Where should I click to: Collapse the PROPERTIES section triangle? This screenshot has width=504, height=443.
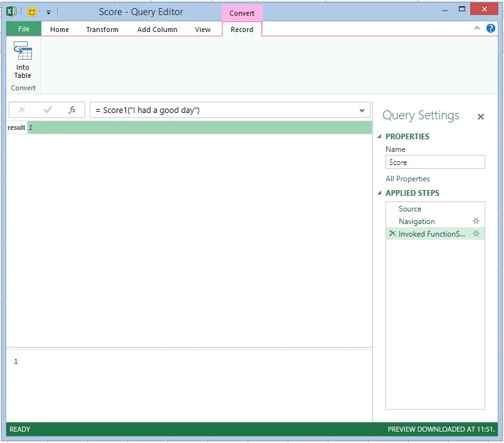pos(380,136)
